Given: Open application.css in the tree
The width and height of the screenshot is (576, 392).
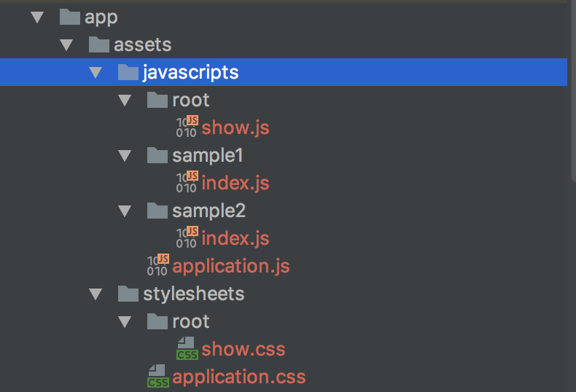Looking at the screenshot, I should pos(238,377).
